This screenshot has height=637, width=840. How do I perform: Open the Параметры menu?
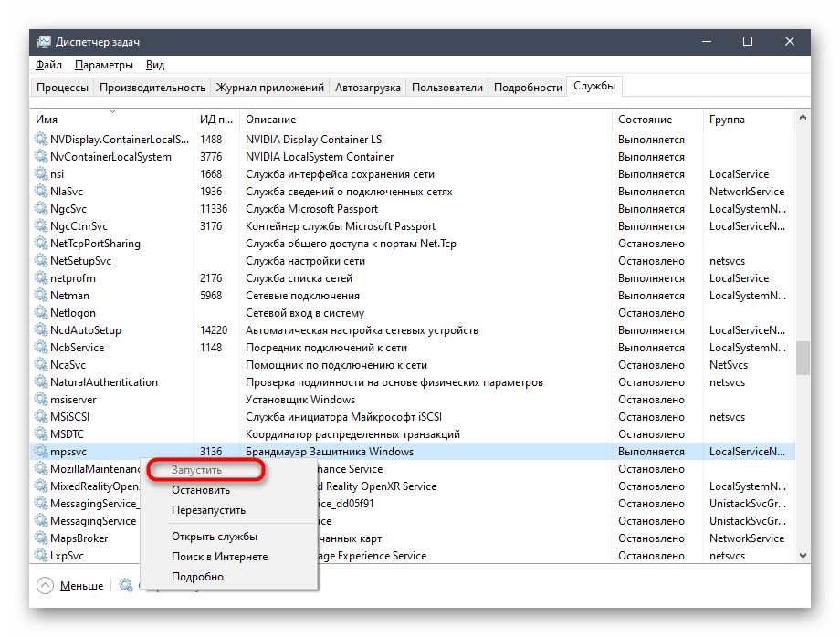coord(104,65)
